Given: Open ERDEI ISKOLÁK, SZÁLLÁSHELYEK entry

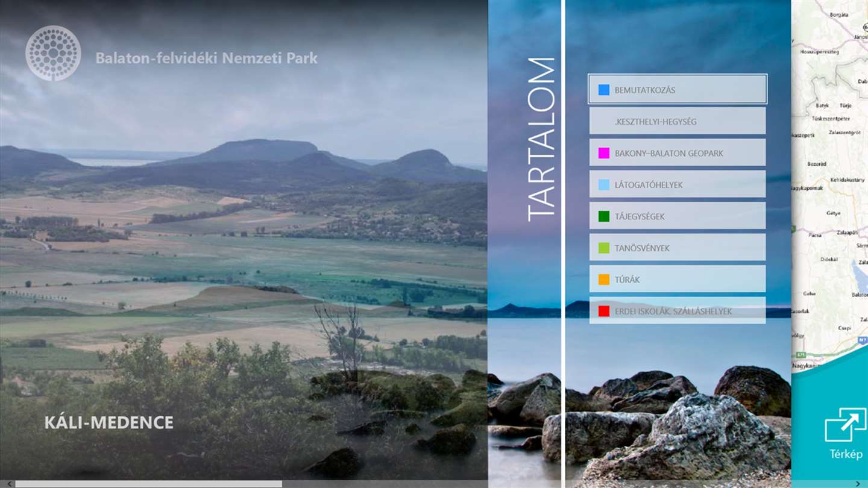Looking at the screenshot, I should click(x=678, y=311).
